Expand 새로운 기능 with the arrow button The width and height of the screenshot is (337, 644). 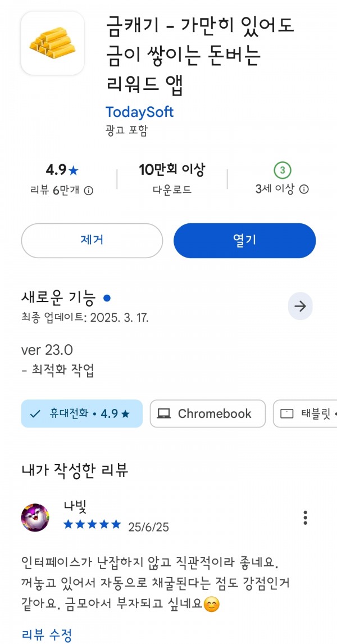(300, 306)
